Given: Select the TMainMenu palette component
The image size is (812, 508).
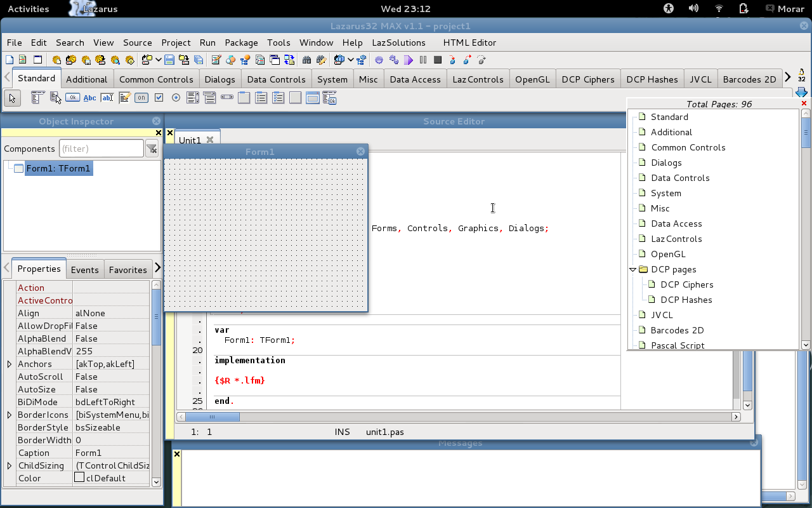Looking at the screenshot, I should point(37,98).
